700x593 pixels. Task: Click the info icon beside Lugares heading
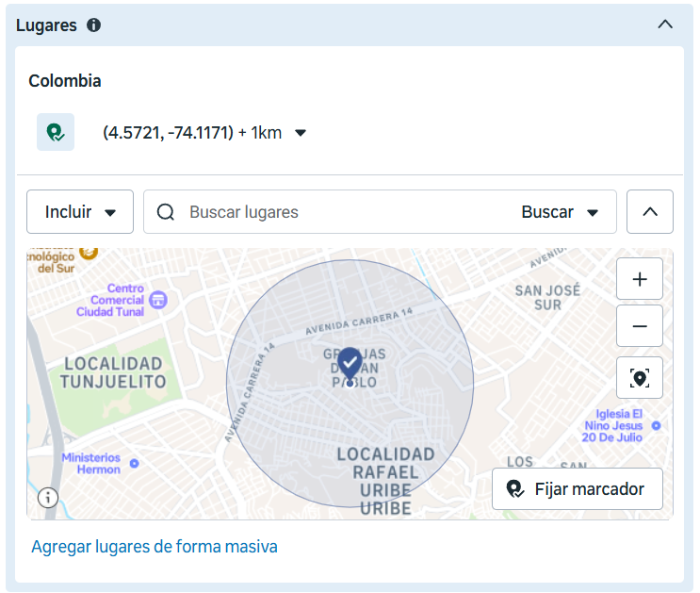[x=93, y=25]
